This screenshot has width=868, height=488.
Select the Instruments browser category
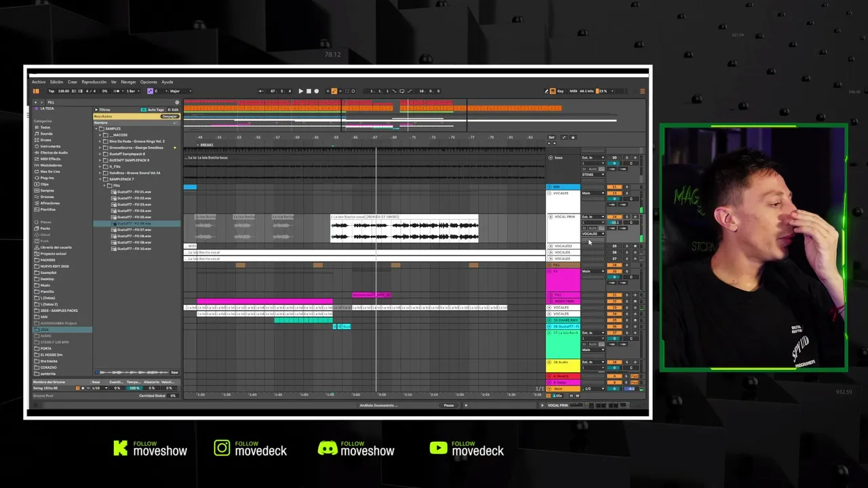(49, 146)
